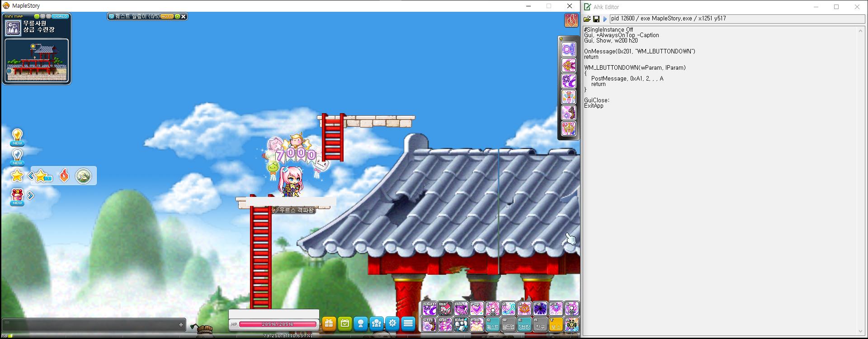This screenshot has width=868, height=339.
Task: Open the 월드맵 world map shortcut
Action: pyautogui.click(x=509, y=325)
